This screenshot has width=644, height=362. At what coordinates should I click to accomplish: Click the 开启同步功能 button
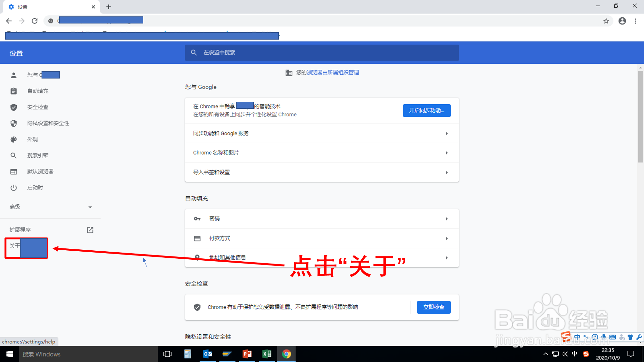[426, 110]
